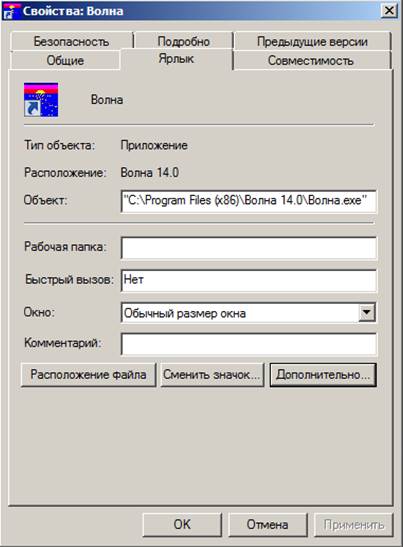Click the title bar shortcut icon
This screenshot has width=403, height=547.
(x=10, y=11)
